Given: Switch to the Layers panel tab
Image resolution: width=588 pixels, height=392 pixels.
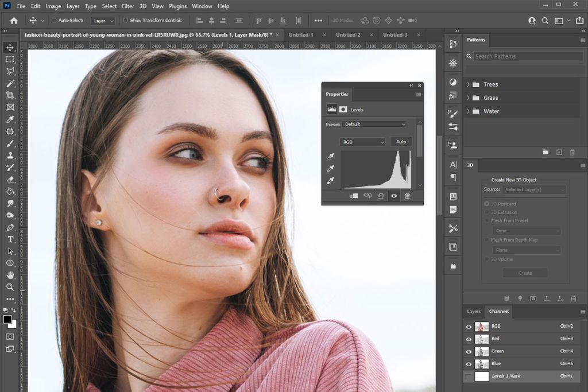Looking at the screenshot, I should click(x=473, y=311).
